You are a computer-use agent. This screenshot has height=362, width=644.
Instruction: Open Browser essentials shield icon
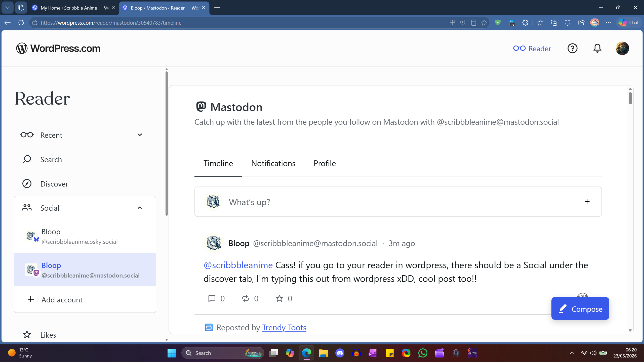pyautogui.click(x=567, y=23)
